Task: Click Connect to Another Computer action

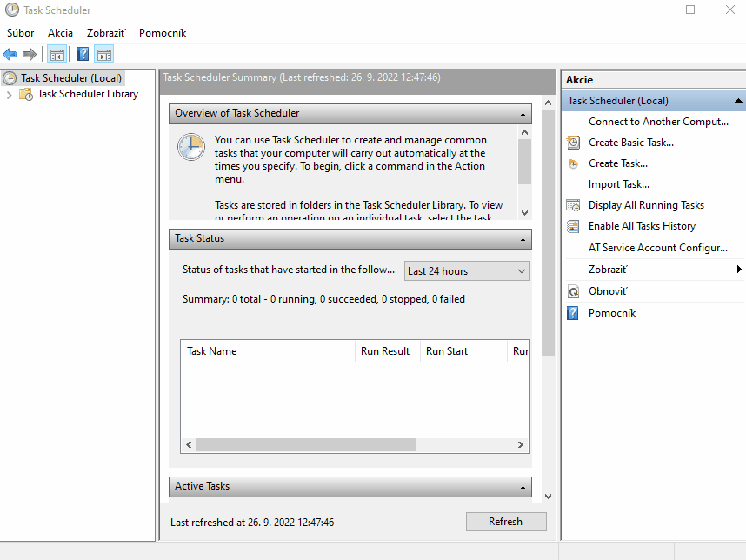Action: 658,122
